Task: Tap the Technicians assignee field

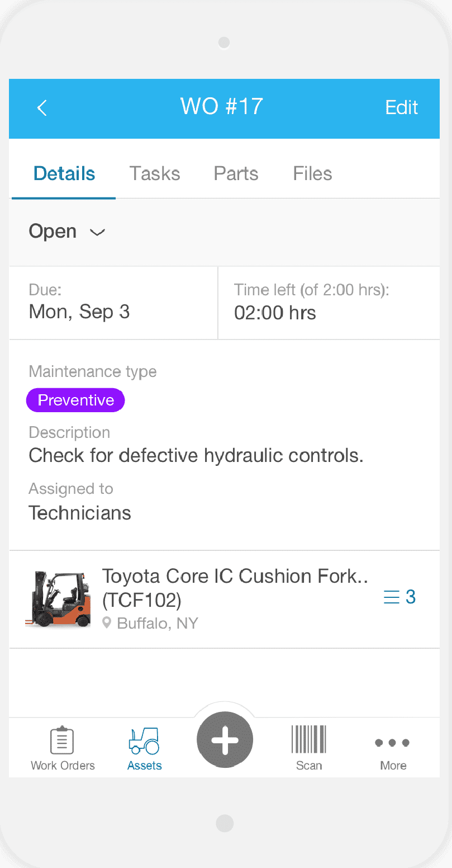Action: point(80,513)
